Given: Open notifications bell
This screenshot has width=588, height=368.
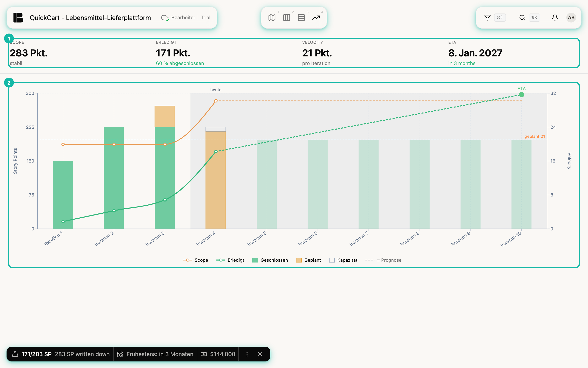Looking at the screenshot, I should (555, 18).
